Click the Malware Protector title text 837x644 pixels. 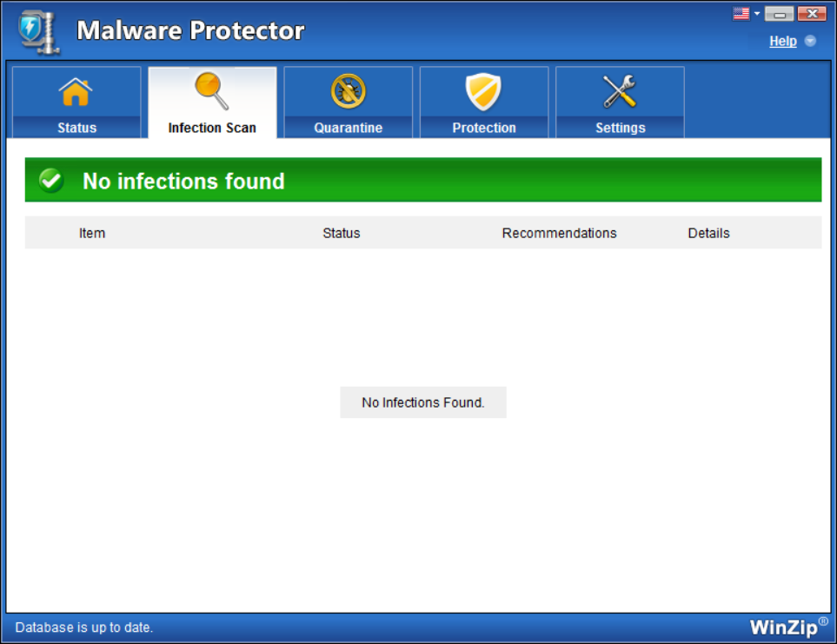(190, 31)
